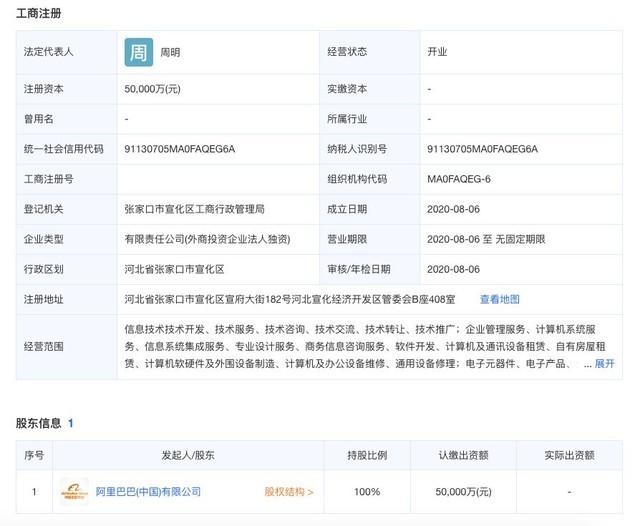
Task: Click the 所属行业 label cell
Action: [x=370, y=119]
